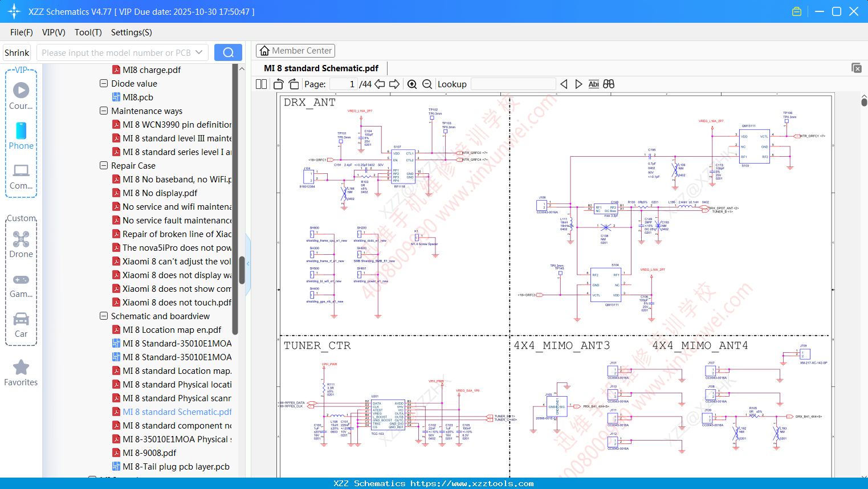Switch to the MI 8 standard Schematic.pdf tab
This screenshot has width=868, height=489.
(320, 68)
